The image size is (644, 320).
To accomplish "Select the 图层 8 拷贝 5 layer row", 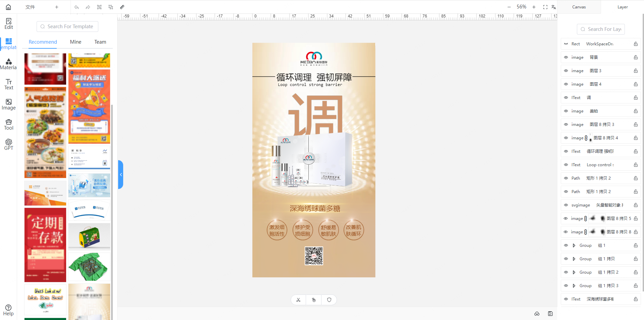I will (x=601, y=219).
